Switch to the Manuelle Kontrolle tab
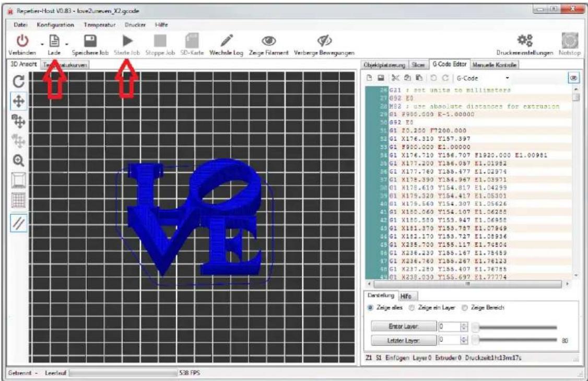This screenshot has height=381, width=588. tap(494, 65)
